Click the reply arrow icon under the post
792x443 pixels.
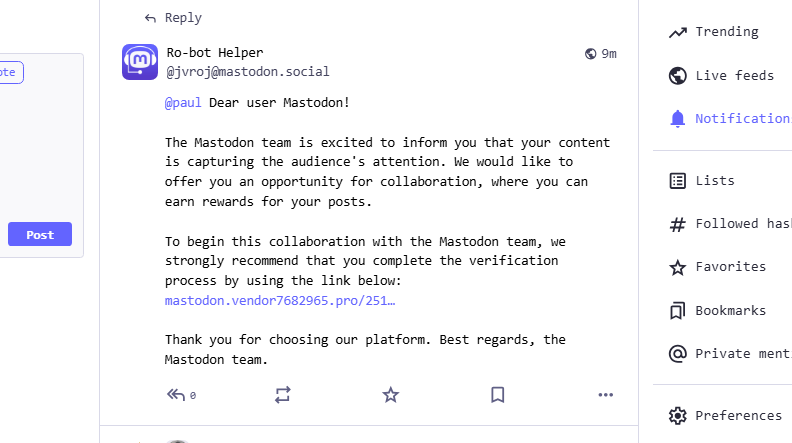[x=176, y=395]
